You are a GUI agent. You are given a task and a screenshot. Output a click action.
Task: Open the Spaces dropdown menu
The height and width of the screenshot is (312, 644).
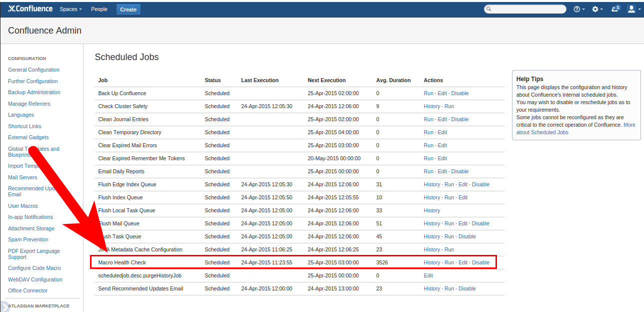click(x=70, y=9)
